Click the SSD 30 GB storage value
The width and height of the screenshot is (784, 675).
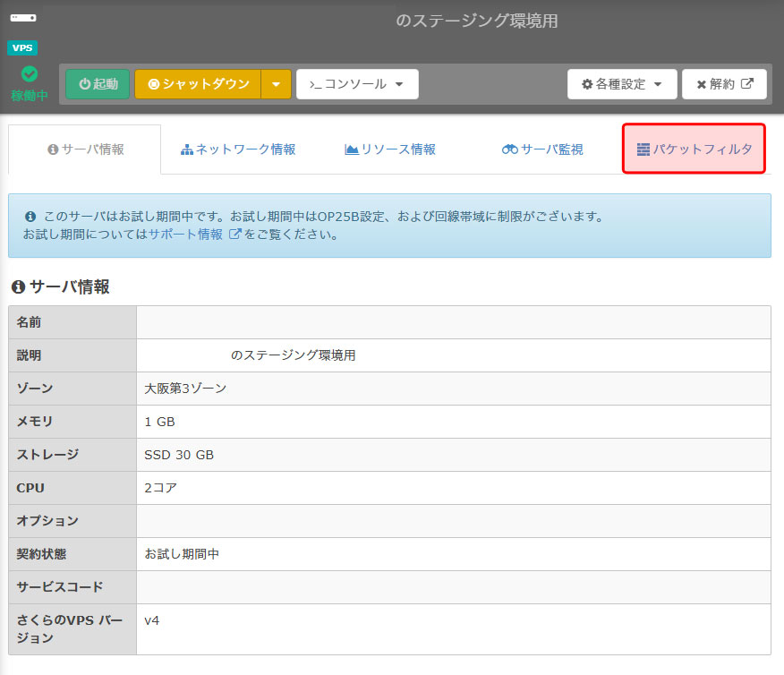[x=179, y=455]
